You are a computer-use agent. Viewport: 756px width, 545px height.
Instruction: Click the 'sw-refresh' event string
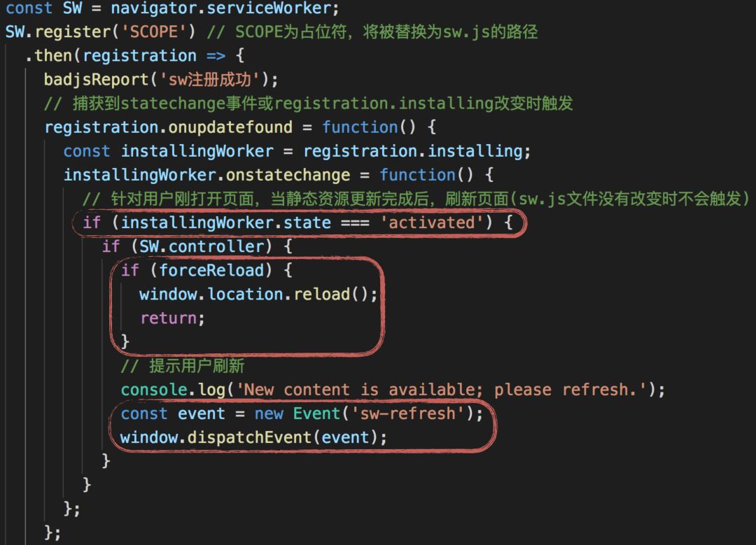pos(408,413)
